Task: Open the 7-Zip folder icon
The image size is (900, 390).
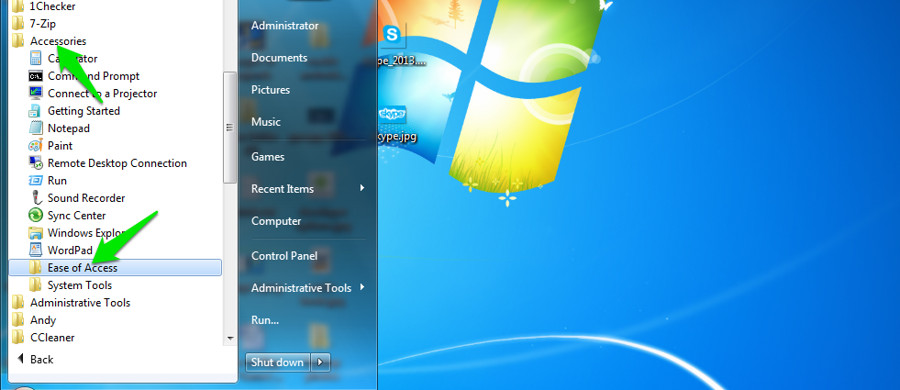Action: click(18, 24)
